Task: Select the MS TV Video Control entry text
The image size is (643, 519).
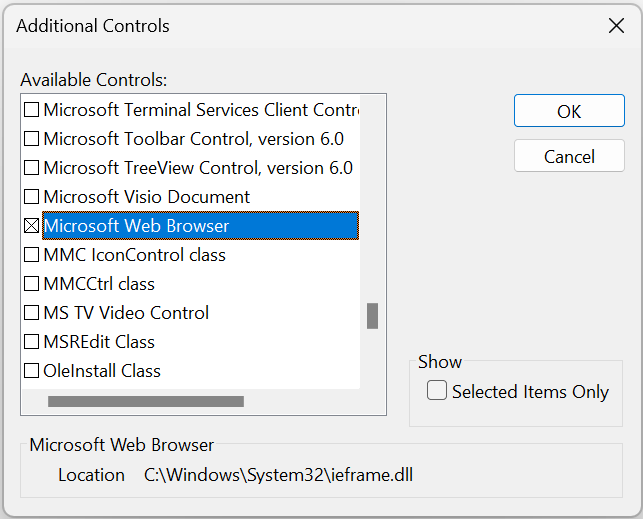Action: point(126,313)
